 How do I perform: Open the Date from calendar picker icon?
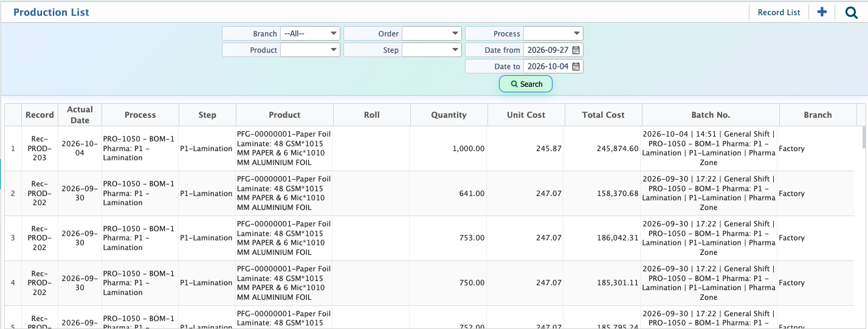(576, 50)
